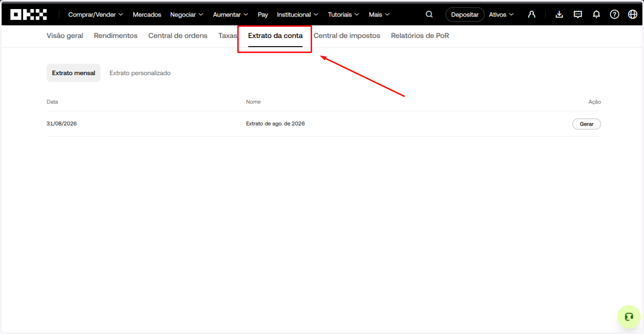Expand the Ativos dropdown menu
The height and width of the screenshot is (334, 644).
click(501, 14)
